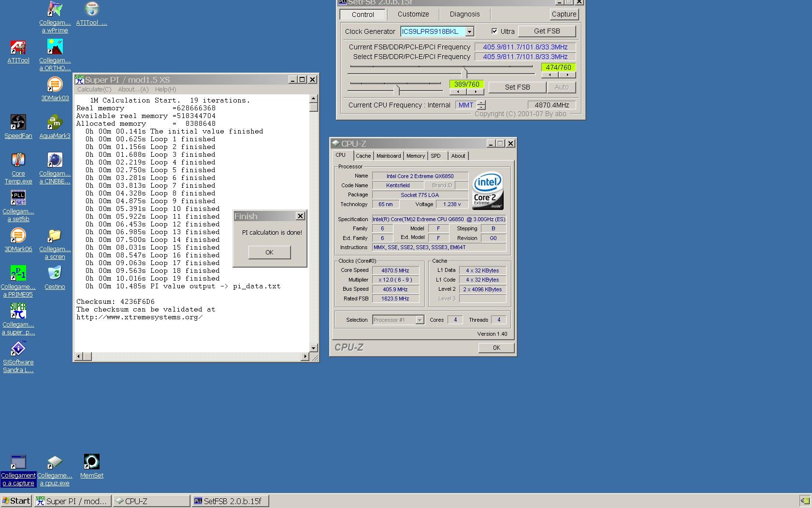Click the upper FSB slider thumb
This screenshot has width=812, height=508.
pyautogui.click(x=464, y=73)
